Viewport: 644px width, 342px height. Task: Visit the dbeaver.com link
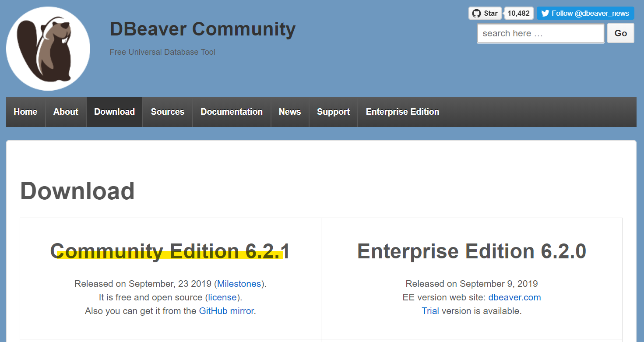point(515,297)
